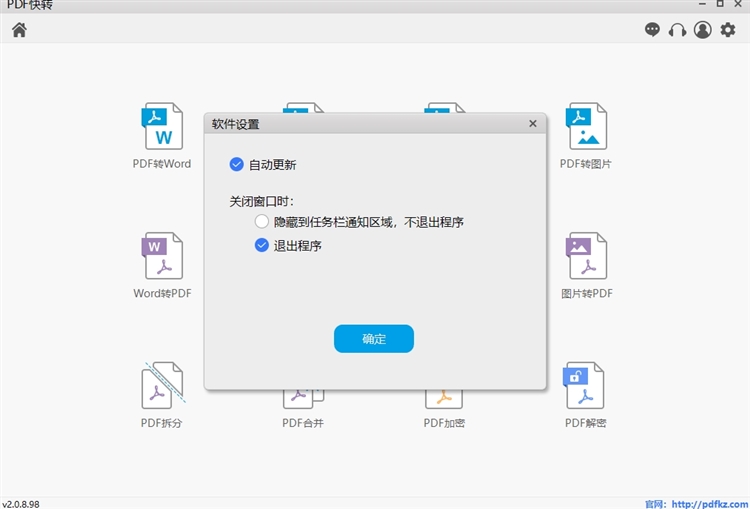Open the chat feedback bubble icon
This screenshot has height=509, width=750.
[652, 30]
